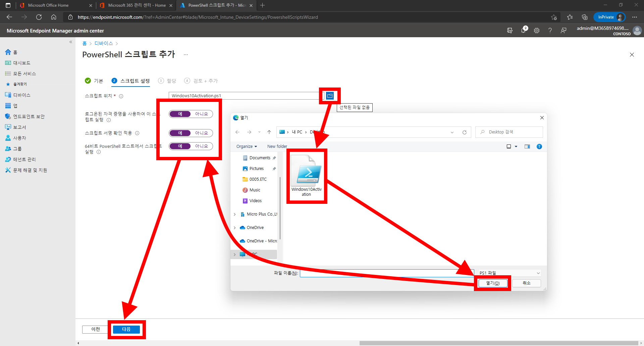This screenshot has height=346, width=644.
Task: Go to 검토 + 추가 wizard step
Action: [201, 81]
